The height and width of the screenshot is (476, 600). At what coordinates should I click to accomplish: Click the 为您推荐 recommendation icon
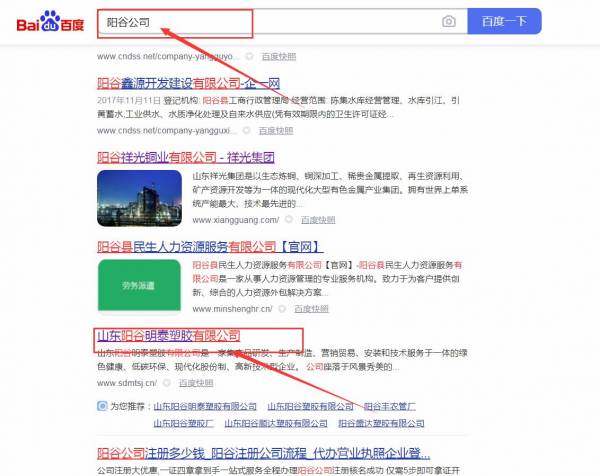click(x=102, y=406)
